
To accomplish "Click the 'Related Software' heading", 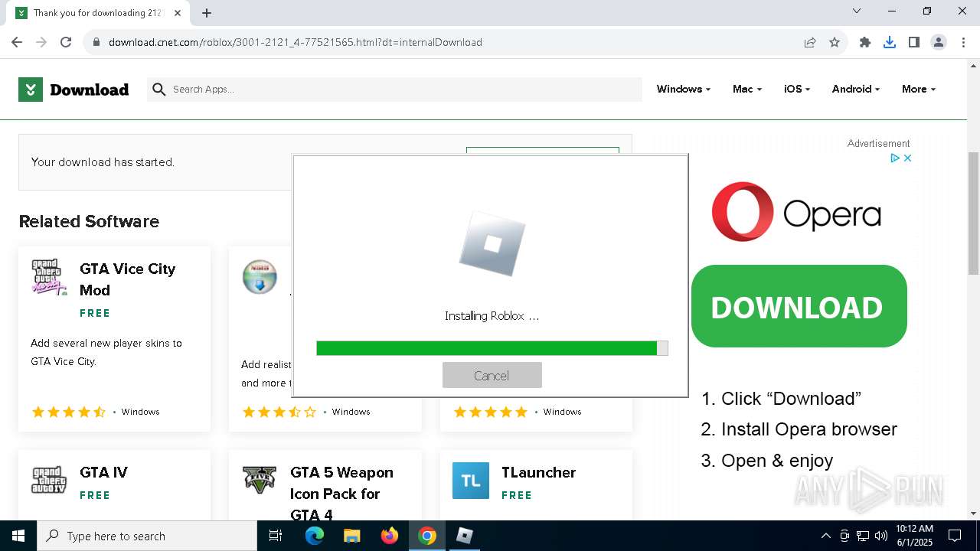I will coord(89,221).
